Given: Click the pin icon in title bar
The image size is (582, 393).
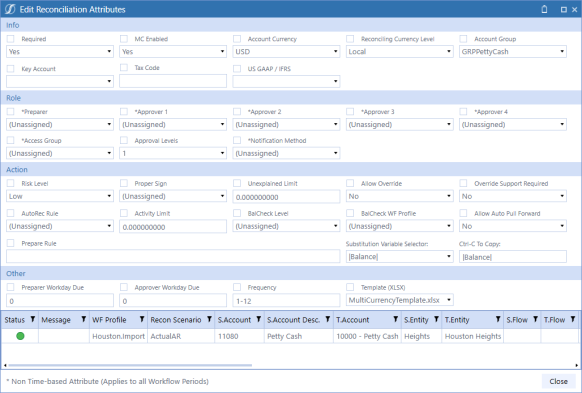Looking at the screenshot, I should (x=544, y=9).
